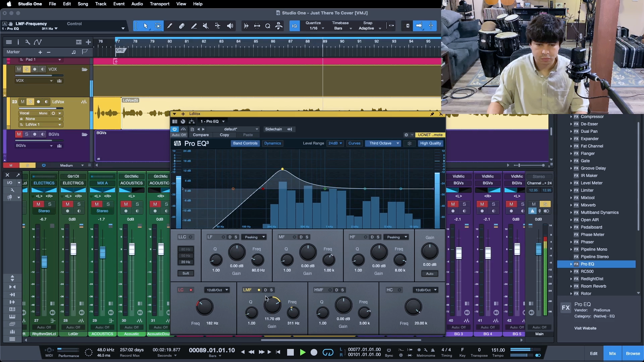Select the Arrow tool in toolbar

click(x=146, y=26)
